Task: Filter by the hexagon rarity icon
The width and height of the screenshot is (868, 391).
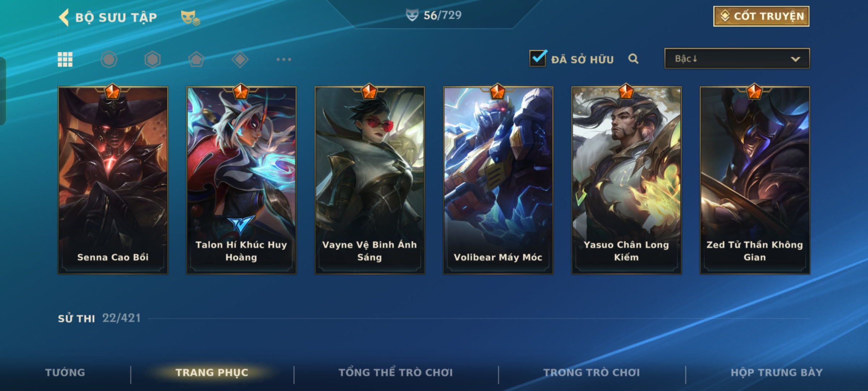Action: tap(153, 59)
